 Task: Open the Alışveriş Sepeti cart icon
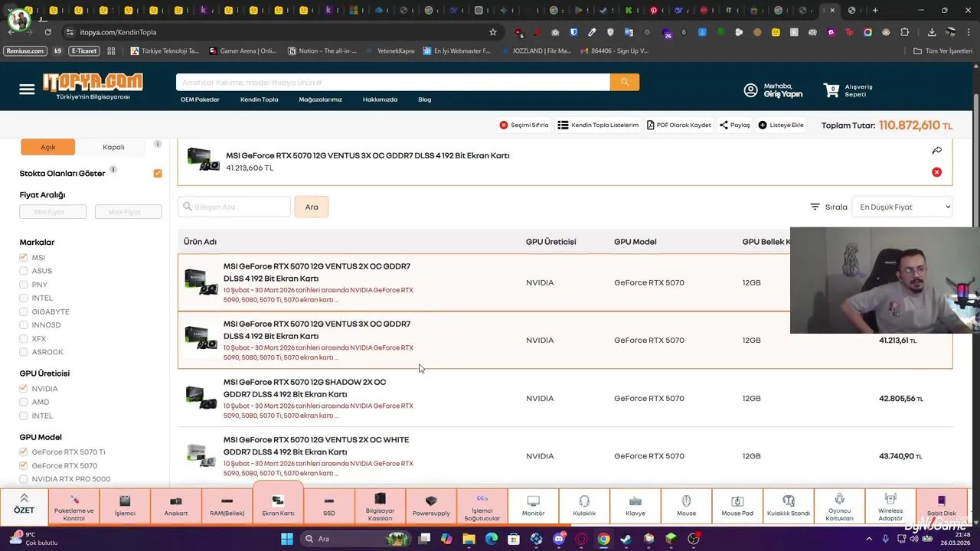831,90
